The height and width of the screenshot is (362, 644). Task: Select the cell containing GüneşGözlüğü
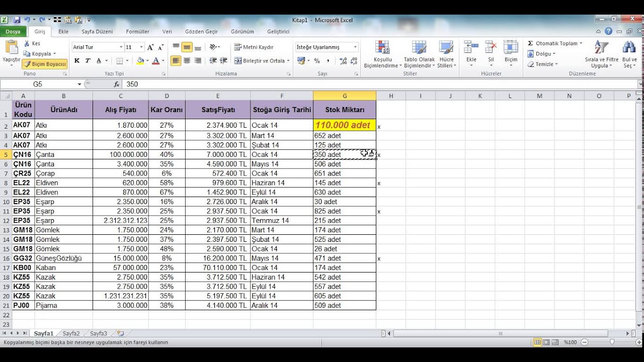(63, 258)
